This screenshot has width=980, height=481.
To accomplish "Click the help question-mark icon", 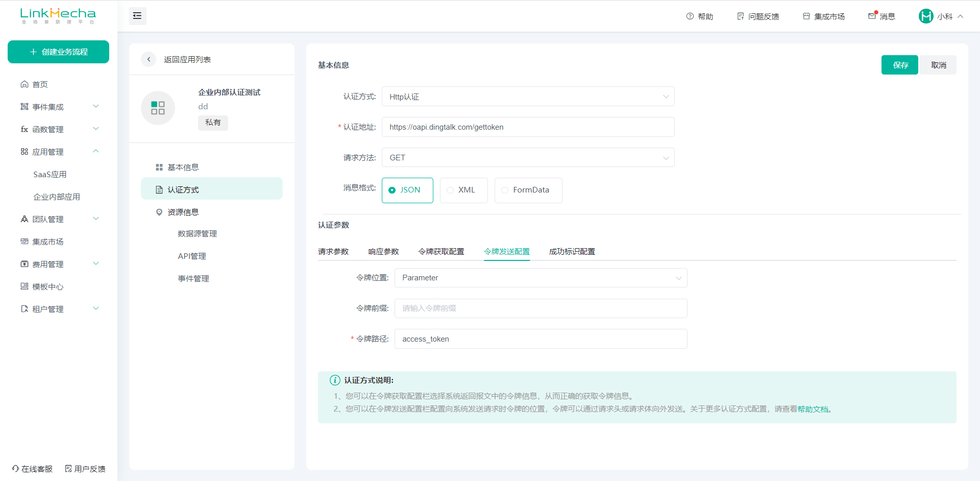I will pyautogui.click(x=690, y=16).
